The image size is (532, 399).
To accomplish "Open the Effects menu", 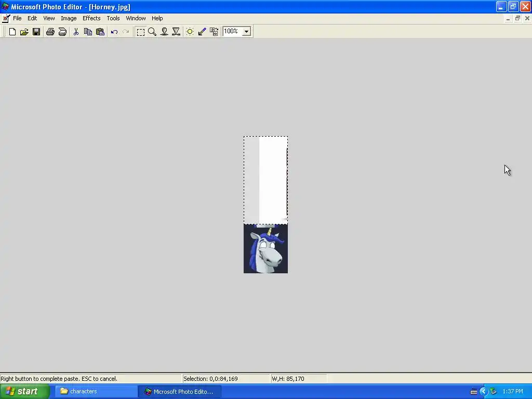I will point(91,18).
